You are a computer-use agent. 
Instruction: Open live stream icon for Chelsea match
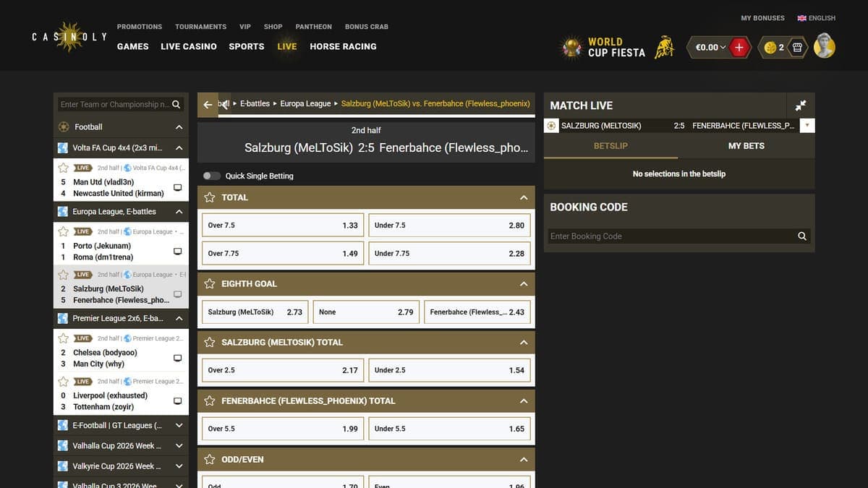(178, 358)
